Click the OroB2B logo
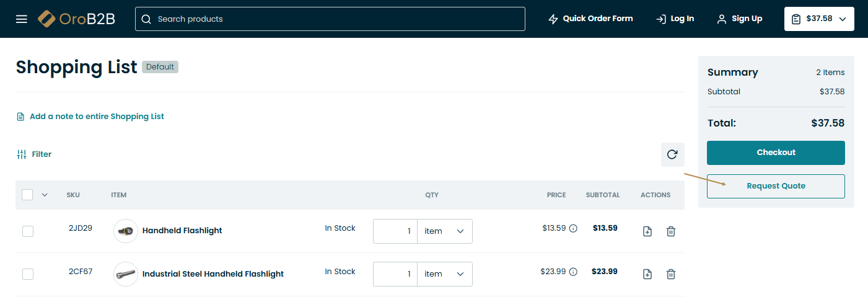 [x=76, y=19]
